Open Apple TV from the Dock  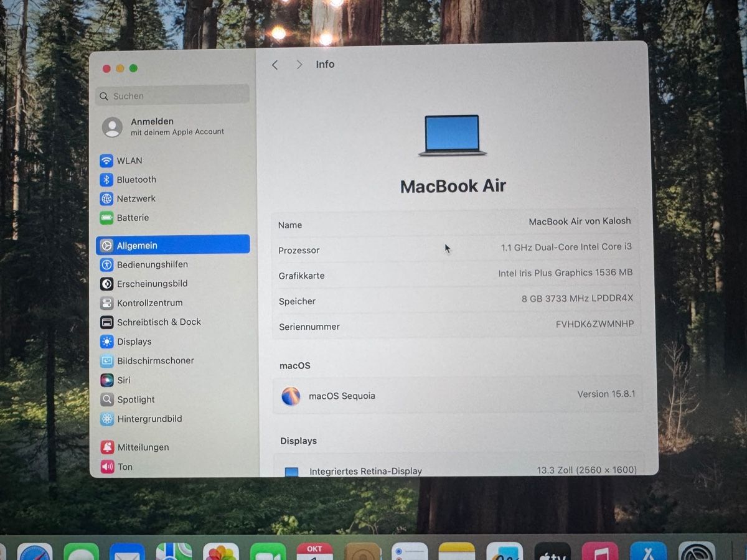click(x=552, y=552)
